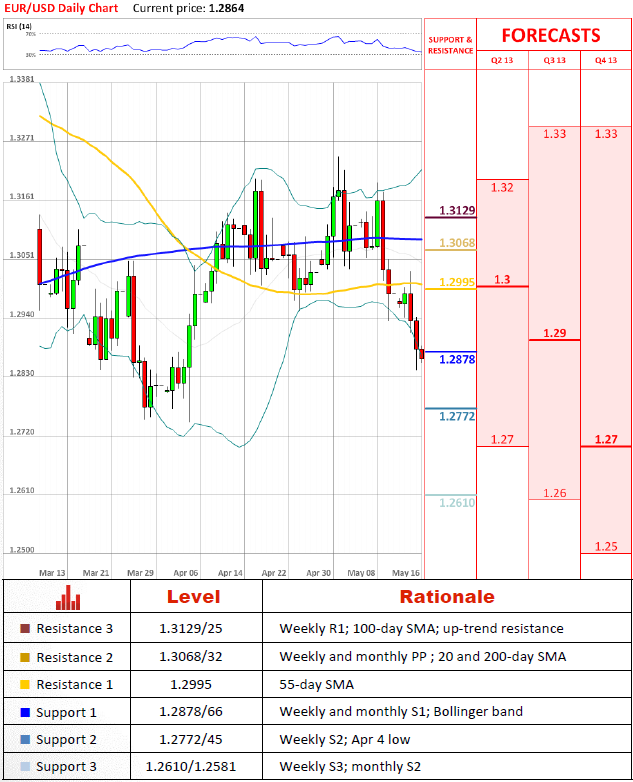Click the 1.2772 support level label
Viewport: 633px width, 782px height.
(457, 416)
